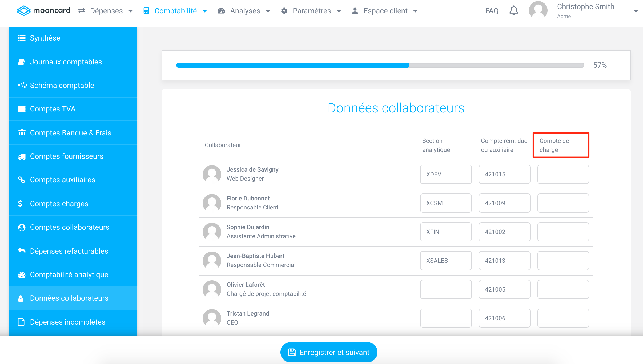Click Tristan Legrand's 421006 account field

[504, 318]
